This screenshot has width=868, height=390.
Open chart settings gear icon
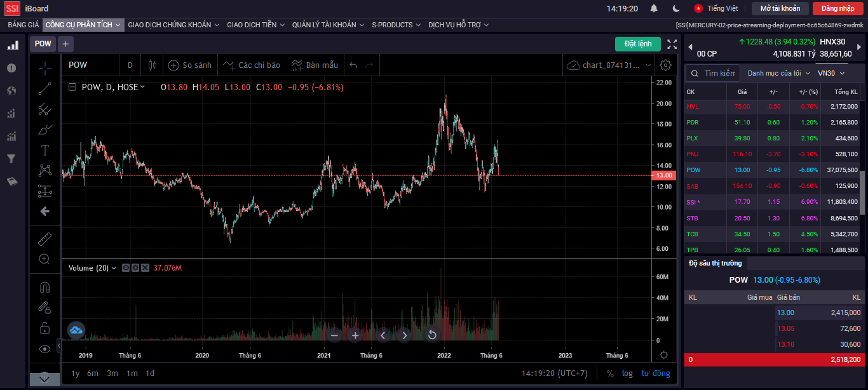[665, 65]
